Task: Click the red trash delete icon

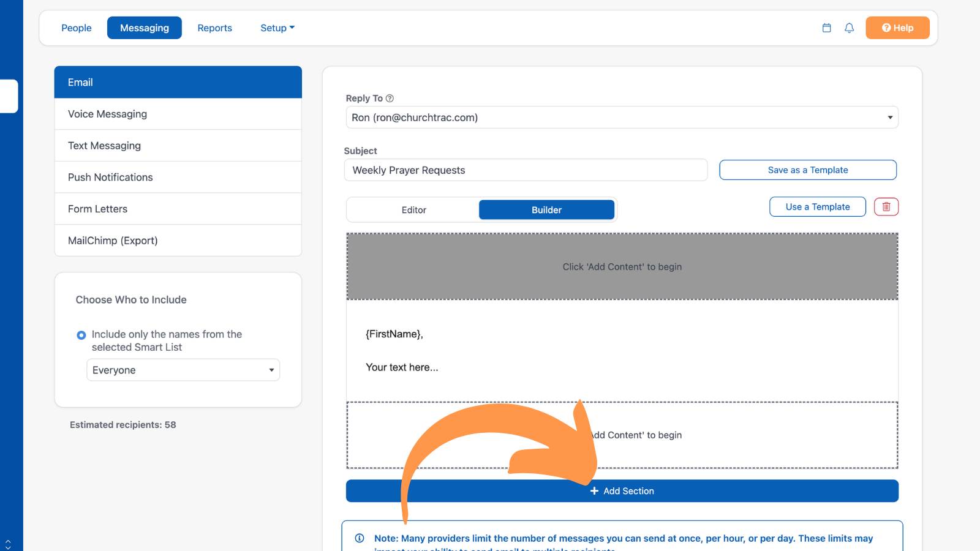Action: click(x=886, y=207)
